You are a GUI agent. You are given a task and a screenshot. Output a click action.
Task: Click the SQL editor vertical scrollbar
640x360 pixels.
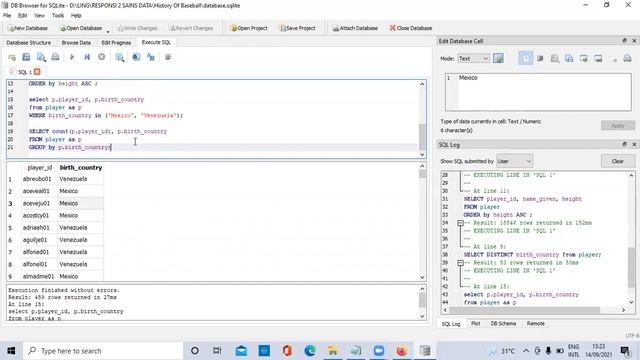(422, 119)
